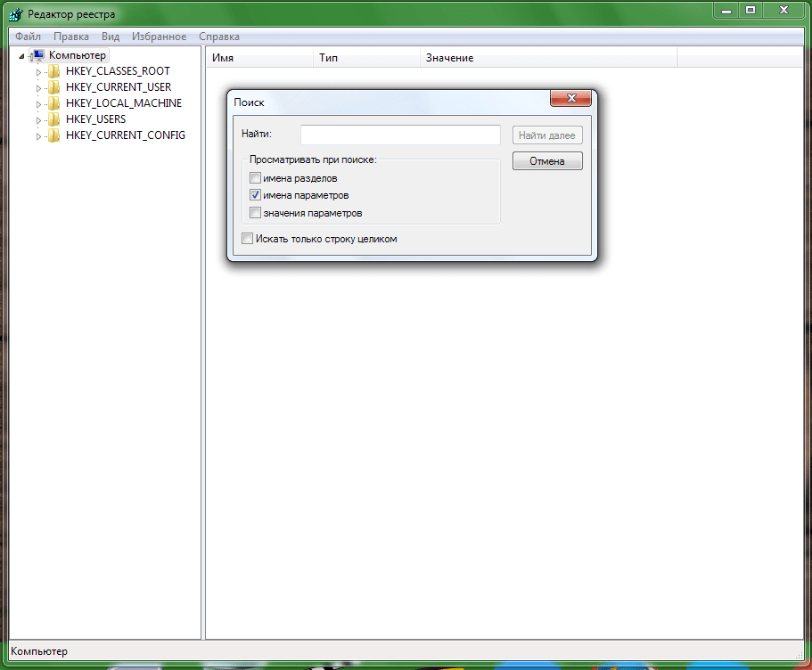Minimize the Registry Editor window
Image resolution: width=812 pixels, height=670 pixels.
tap(726, 11)
